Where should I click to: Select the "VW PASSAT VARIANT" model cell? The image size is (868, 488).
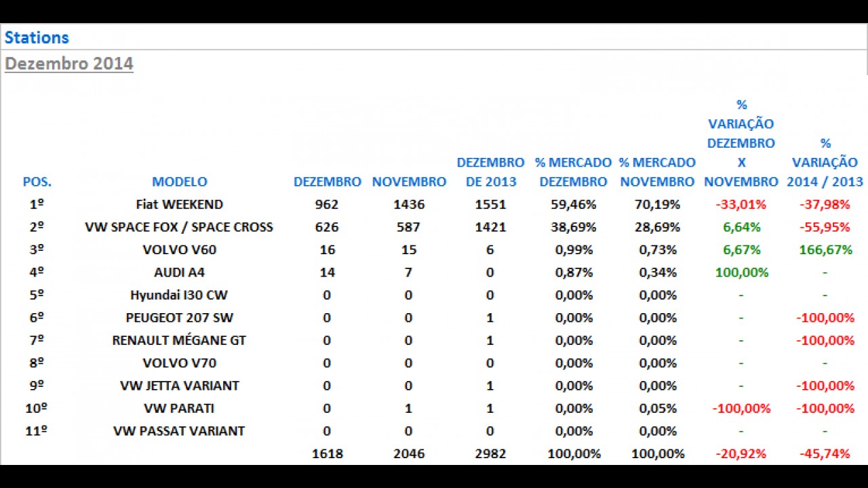179,430
